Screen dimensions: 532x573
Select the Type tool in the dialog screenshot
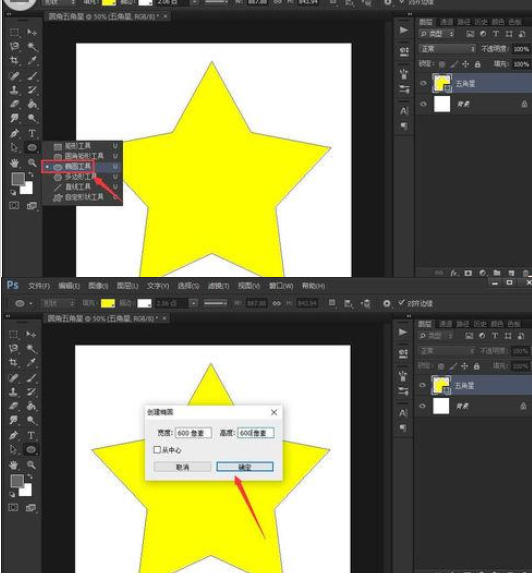31,435
